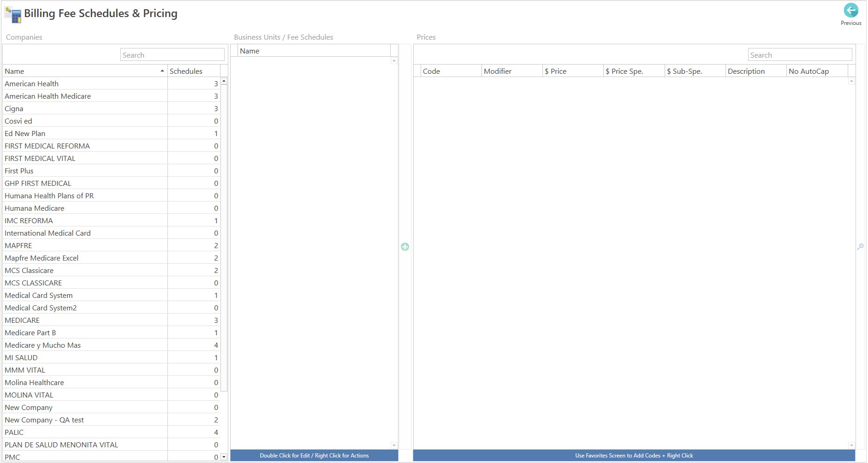Sort prices by Modifier column header
Viewport: 868px width, 463px height.
(x=512, y=71)
